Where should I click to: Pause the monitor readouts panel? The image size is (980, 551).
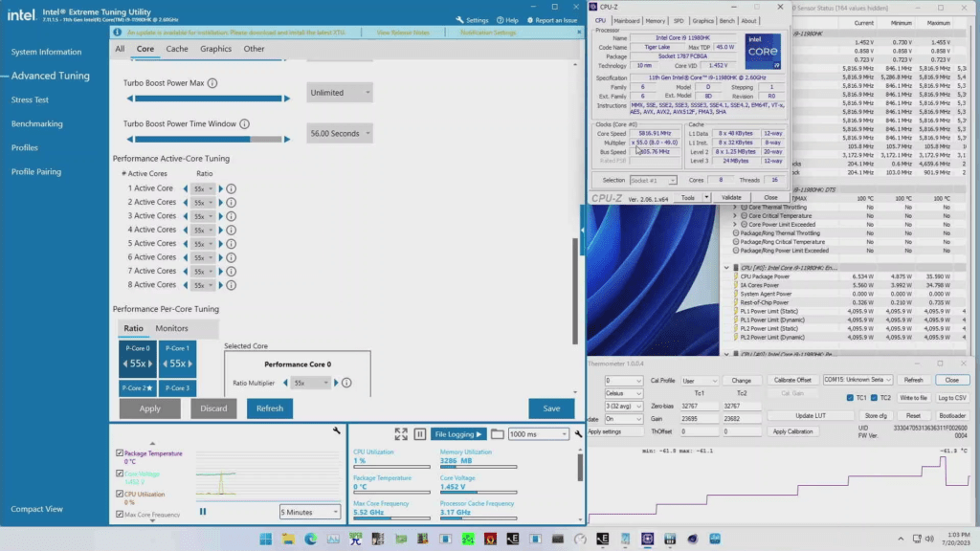pos(420,433)
